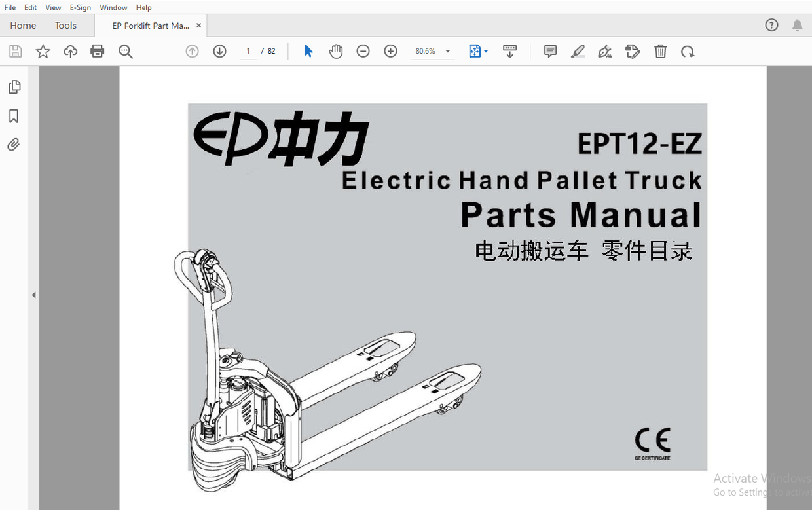Image resolution: width=812 pixels, height=510 pixels.
Task: Open the Attachments panel
Action: click(14, 144)
